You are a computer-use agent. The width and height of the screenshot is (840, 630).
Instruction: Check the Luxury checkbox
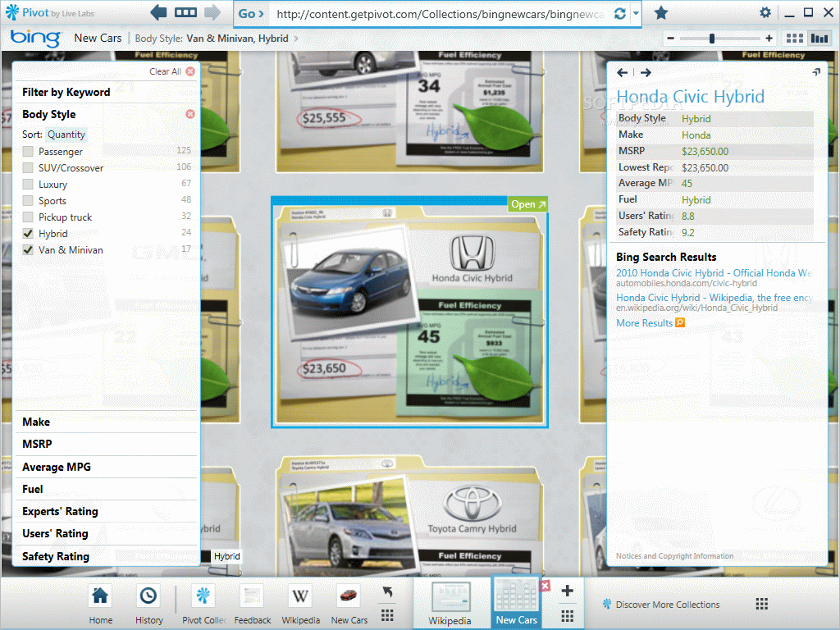click(x=28, y=185)
